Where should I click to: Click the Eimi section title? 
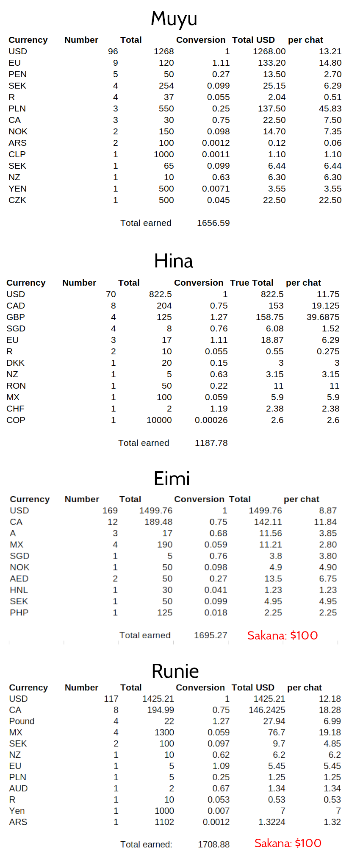[172, 479]
